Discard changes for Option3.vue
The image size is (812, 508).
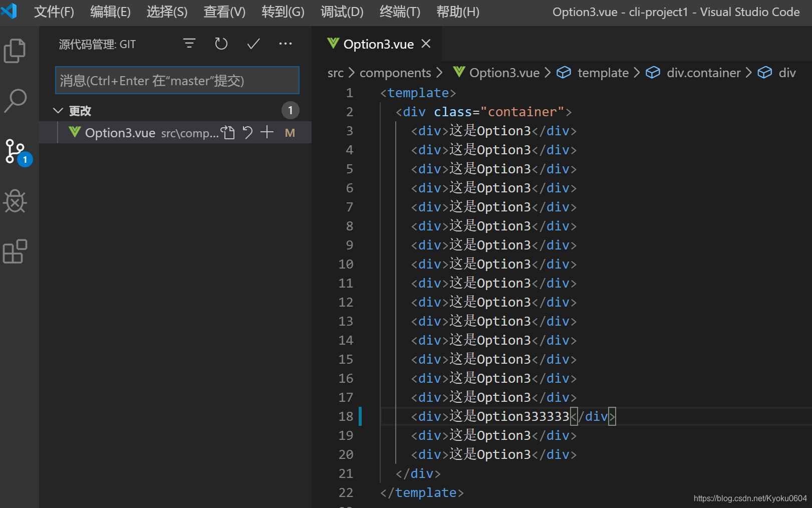(x=247, y=132)
